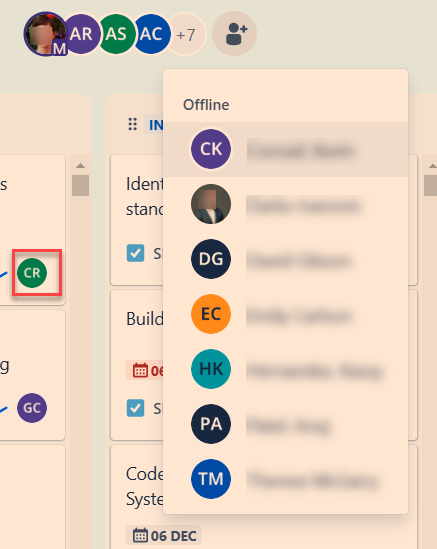The height and width of the screenshot is (549, 437).
Task: Choose the DG member in Offline list
Action: (x=285, y=259)
